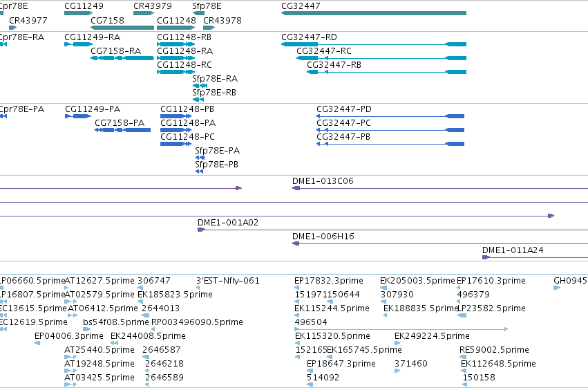Click protein CG11248-PB
This screenshot has width=588, height=388.
(176, 116)
